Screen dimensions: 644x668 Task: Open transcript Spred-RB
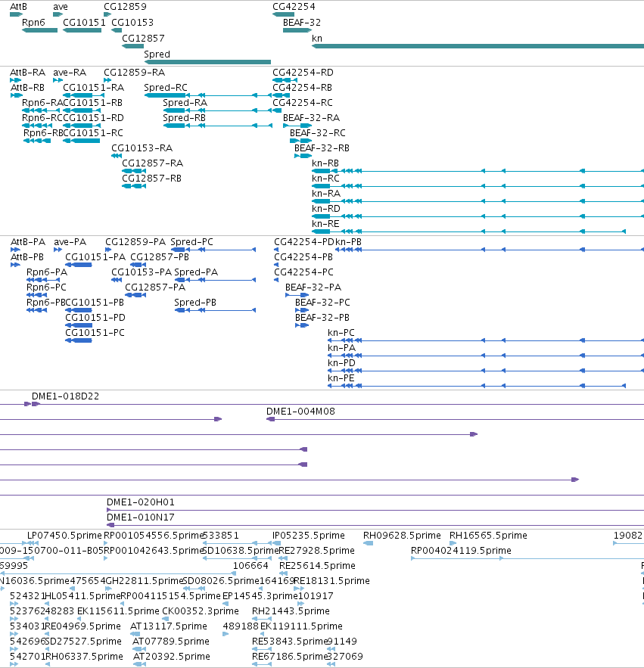click(217, 126)
